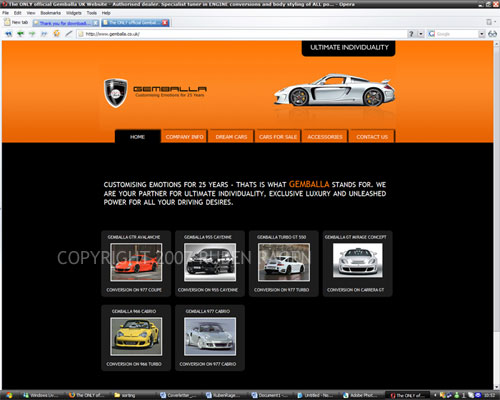This screenshot has height=400, width=500.
Task: Switch to the 'sorting' folder taskbar item
Action: pyautogui.click(x=132, y=395)
